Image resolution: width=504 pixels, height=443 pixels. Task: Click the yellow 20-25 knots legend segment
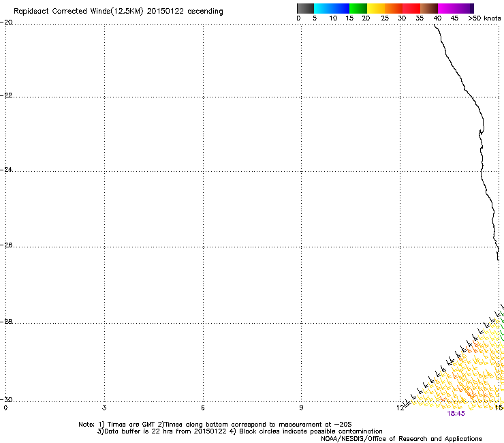click(x=376, y=8)
